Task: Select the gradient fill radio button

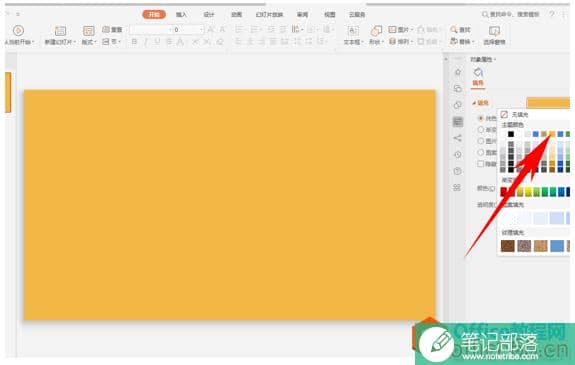Action: (x=481, y=129)
